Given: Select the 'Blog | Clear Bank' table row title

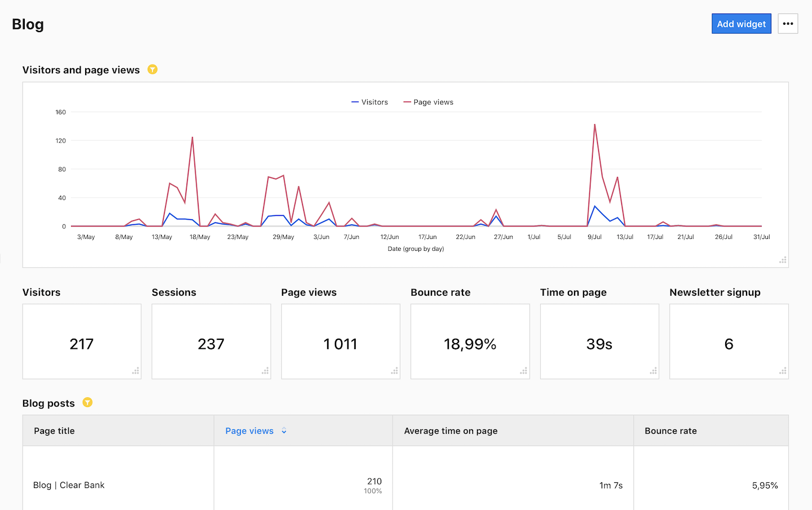Looking at the screenshot, I should click(69, 485).
